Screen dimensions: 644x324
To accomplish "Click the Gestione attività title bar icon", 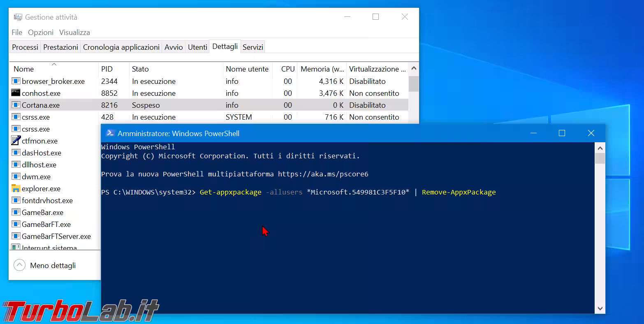I will point(18,17).
